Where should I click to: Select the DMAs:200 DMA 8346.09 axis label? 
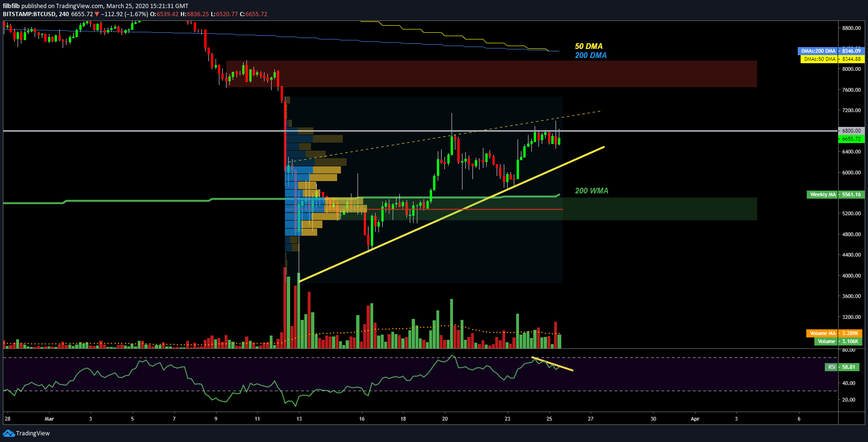(831, 51)
